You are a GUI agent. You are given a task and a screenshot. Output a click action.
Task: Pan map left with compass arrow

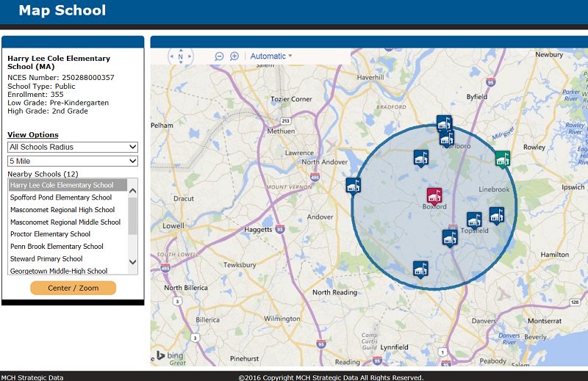[x=172, y=57]
